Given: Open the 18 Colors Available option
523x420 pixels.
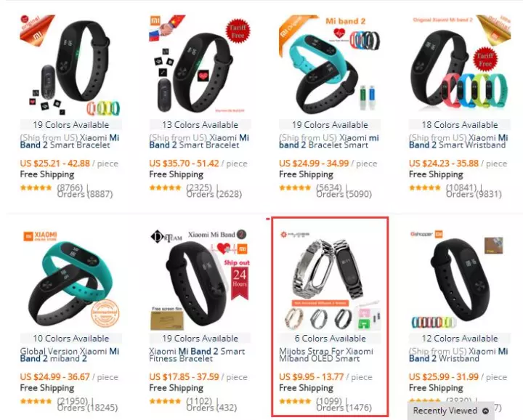Looking at the screenshot, I should click(x=460, y=125).
